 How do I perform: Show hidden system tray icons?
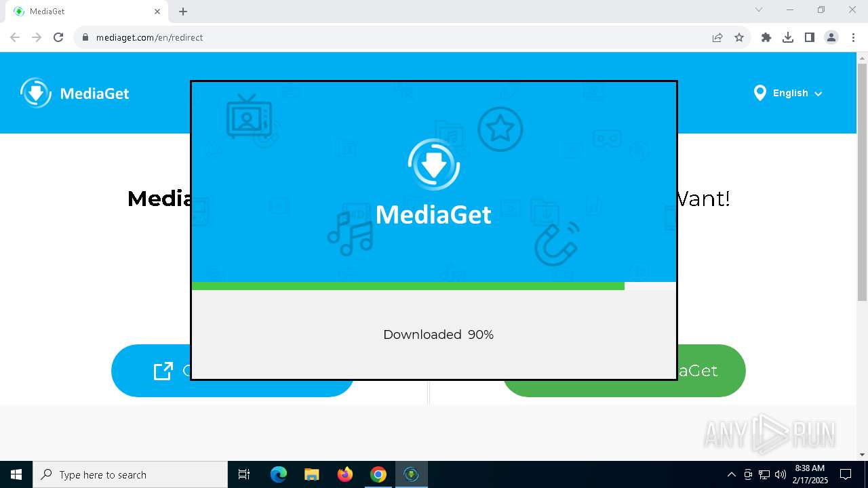(x=731, y=474)
